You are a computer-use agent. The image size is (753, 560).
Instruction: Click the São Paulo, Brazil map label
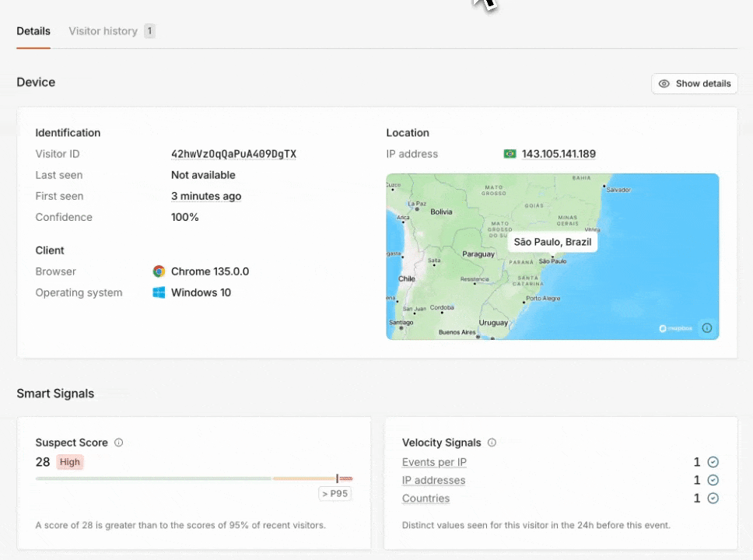pyautogui.click(x=552, y=242)
